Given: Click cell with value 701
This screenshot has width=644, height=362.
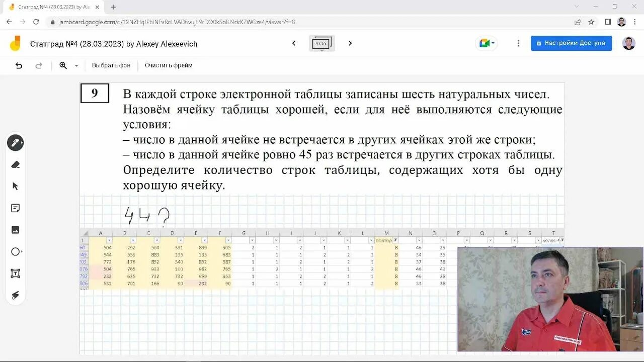Looking at the screenshot, I should [125, 284].
